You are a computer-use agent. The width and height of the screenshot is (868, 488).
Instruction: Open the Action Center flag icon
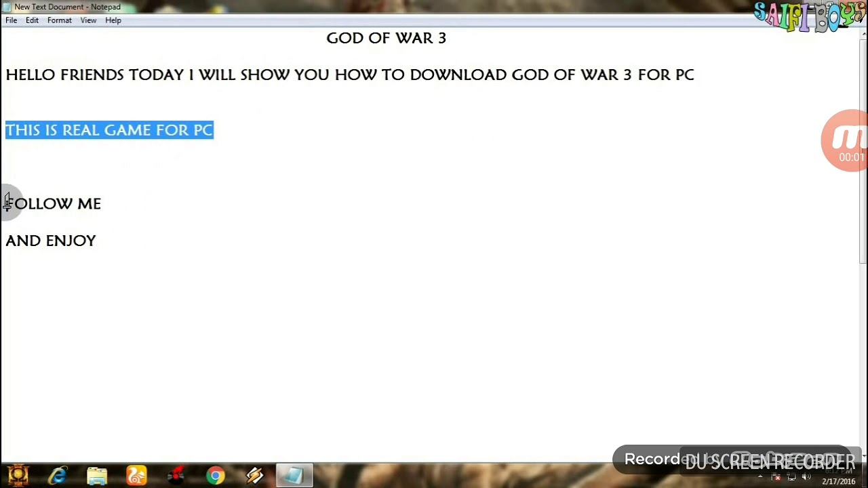point(777,477)
